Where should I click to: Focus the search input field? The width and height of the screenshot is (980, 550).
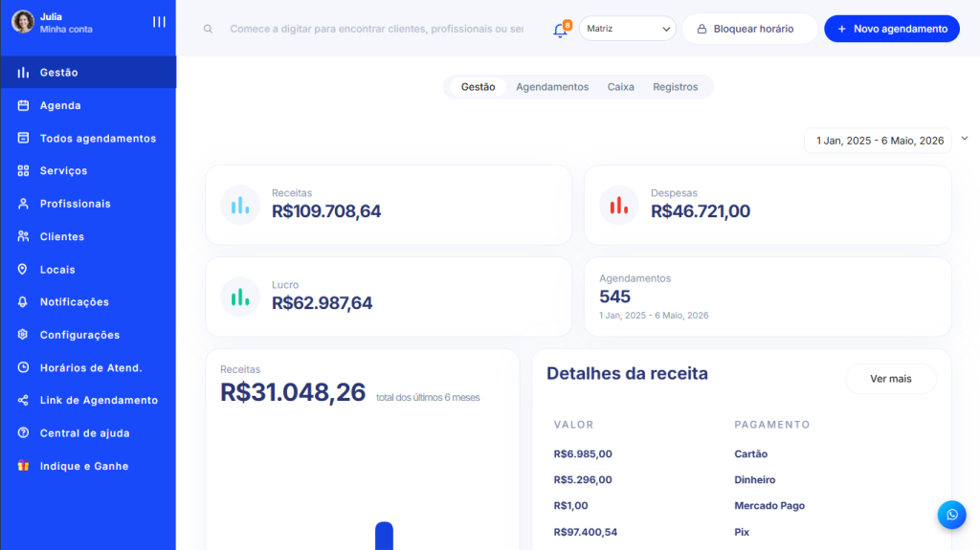(376, 29)
